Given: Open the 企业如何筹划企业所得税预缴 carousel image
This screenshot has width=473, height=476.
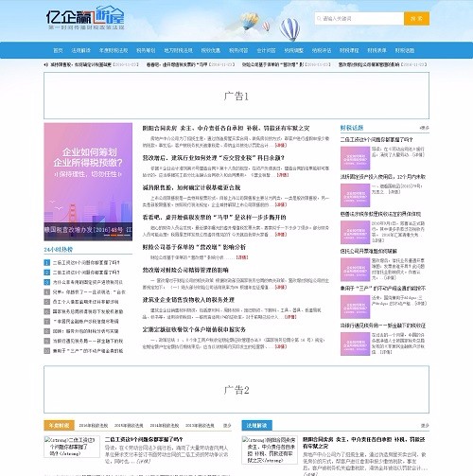Looking at the screenshot, I should 88,182.
